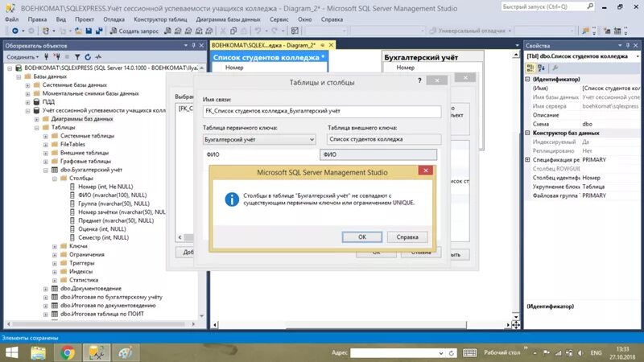Click the Connect plug icon in Object Explorer
The width and height of the screenshot is (644, 362).
[x=47, y=57]
